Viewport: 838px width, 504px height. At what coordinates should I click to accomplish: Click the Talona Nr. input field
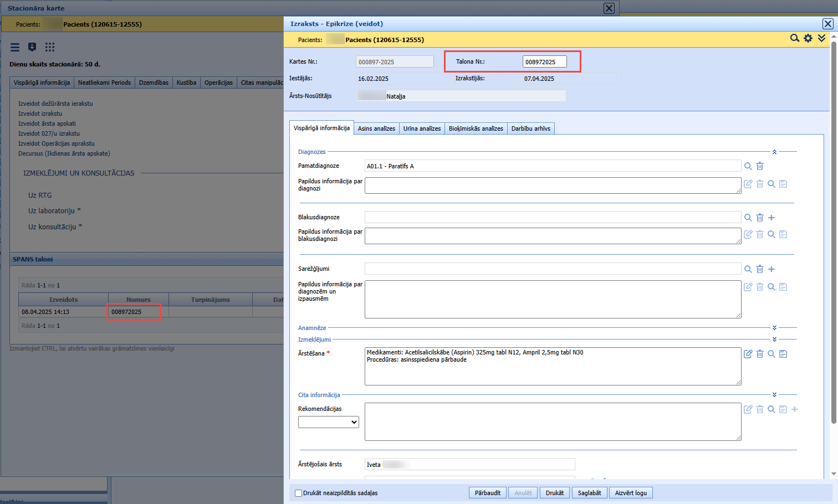pyautogui.click(x=544, y=61)
